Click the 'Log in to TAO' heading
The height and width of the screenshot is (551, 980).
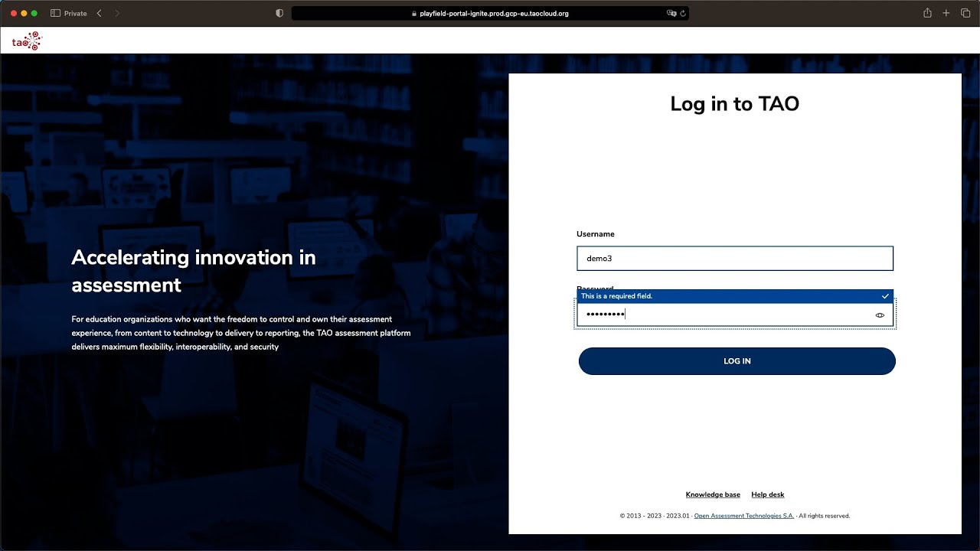[x=735, y=104]
